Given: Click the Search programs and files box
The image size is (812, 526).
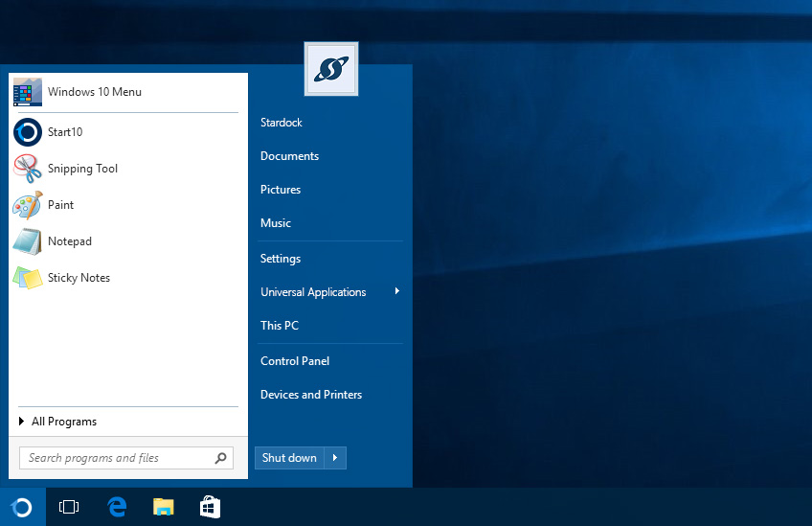Looking at the screenshot, I should 126,458.
